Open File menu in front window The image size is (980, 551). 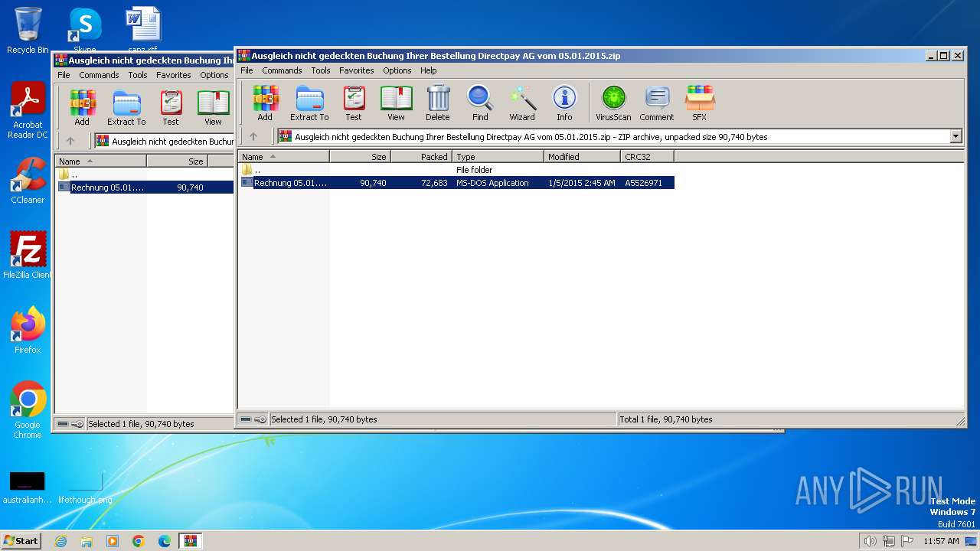(247, 70)
